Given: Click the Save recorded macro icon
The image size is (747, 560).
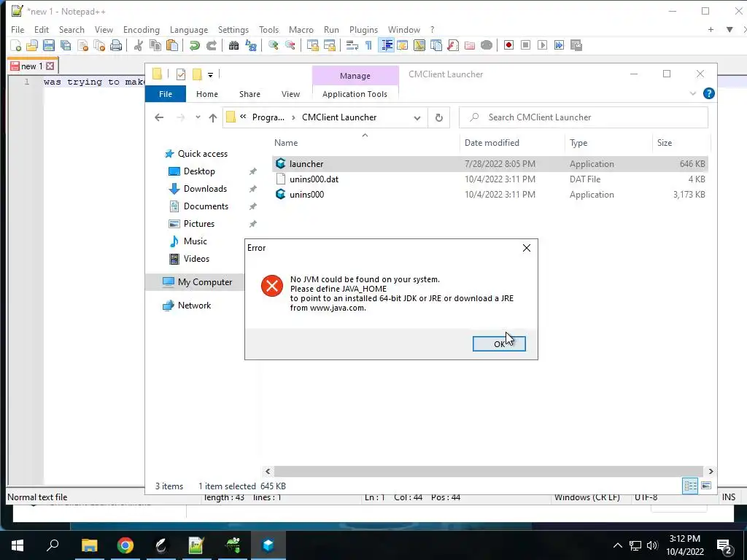Looking at the screenshot, I should click(x=576, y=45).
